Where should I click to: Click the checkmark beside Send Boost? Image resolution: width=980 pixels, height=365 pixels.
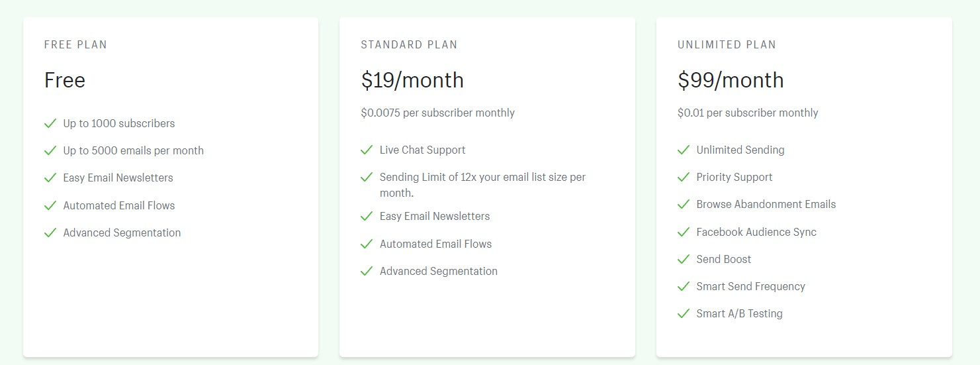click(x=684, y=259)
